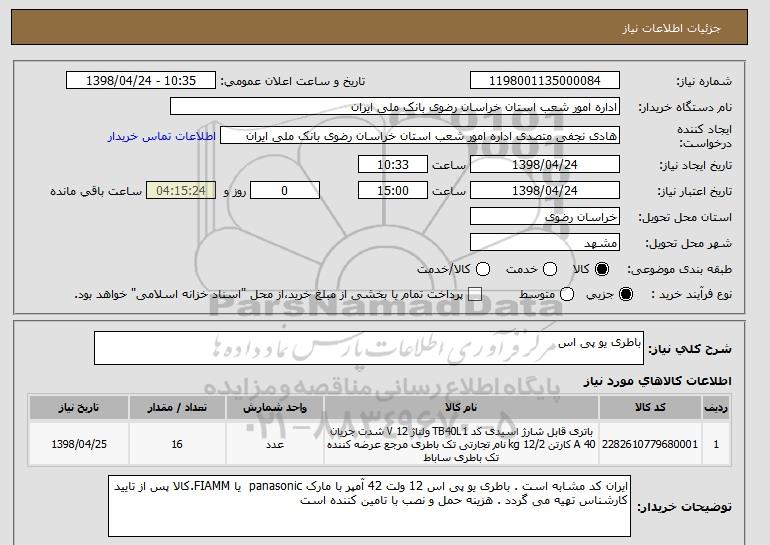Viewport: 770px width, 545px height.
Task: Choose the جزیی purchase type option
Action: [x=626, y=294]
